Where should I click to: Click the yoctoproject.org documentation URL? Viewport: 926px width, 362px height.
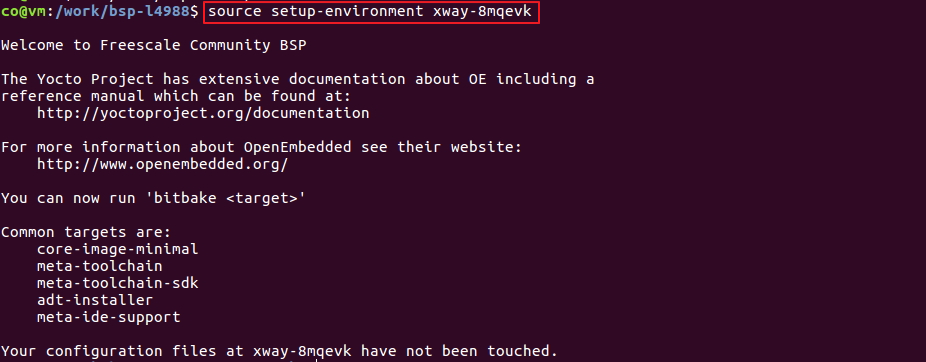[x=203, y=113]
